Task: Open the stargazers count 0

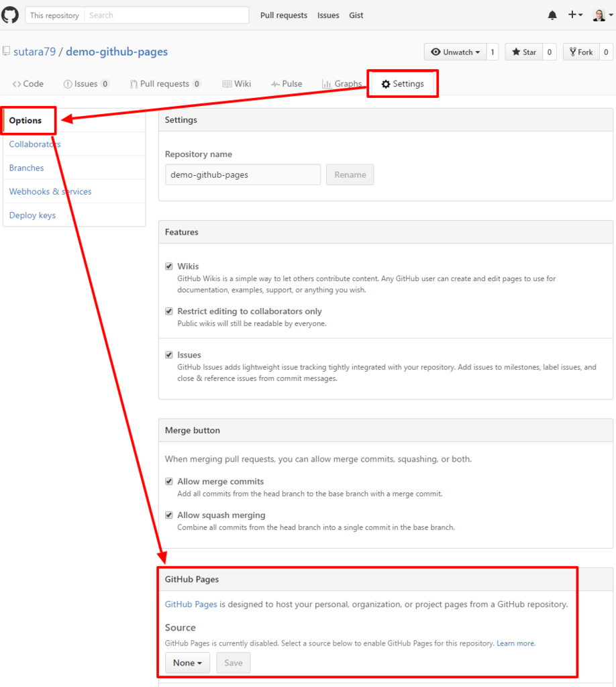Action: tap(550, 52)
